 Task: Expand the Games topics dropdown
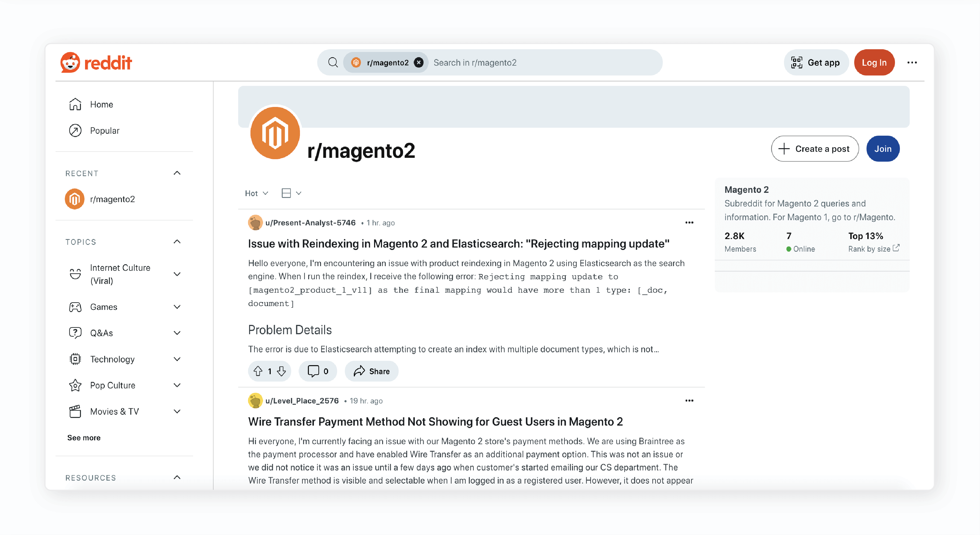coord(178,306)
